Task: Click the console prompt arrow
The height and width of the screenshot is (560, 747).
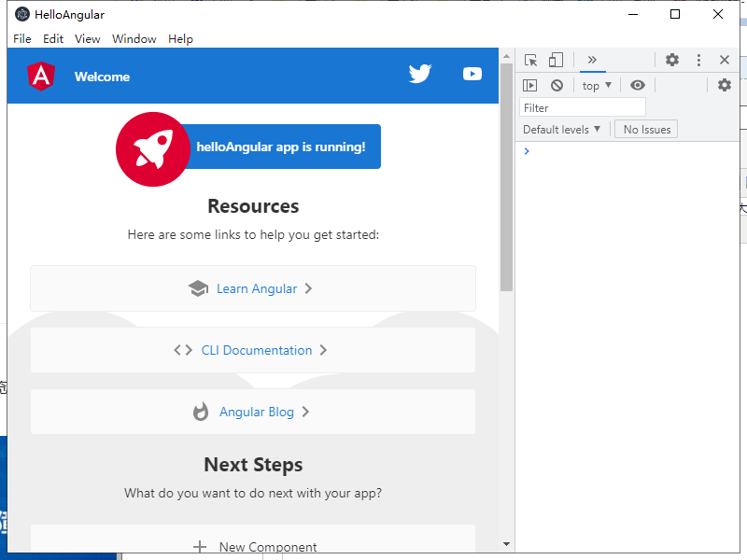Action: click(x=527, y=151)
